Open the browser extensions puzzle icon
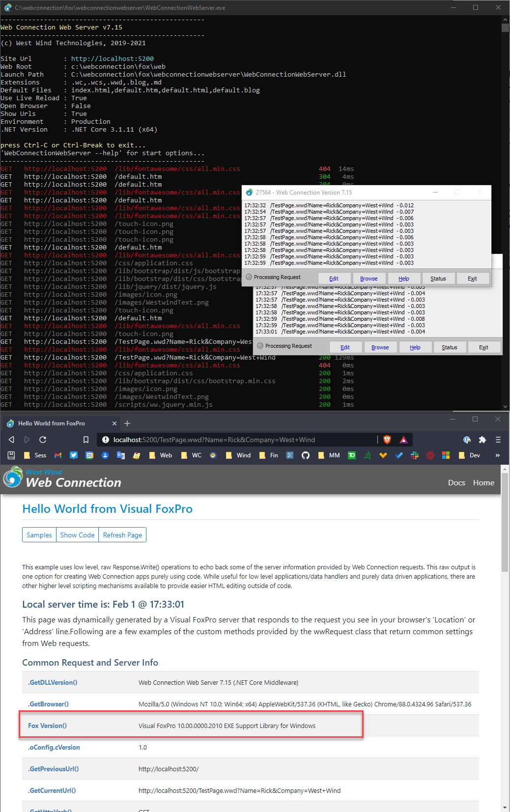This screenshot has height=812, width=510. (482, 440)
